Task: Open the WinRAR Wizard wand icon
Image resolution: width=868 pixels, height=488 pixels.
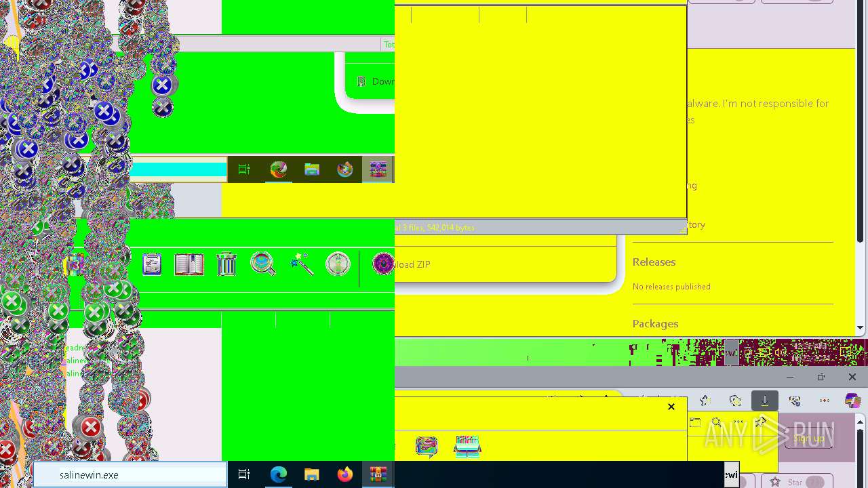Action: coord(301,264)
